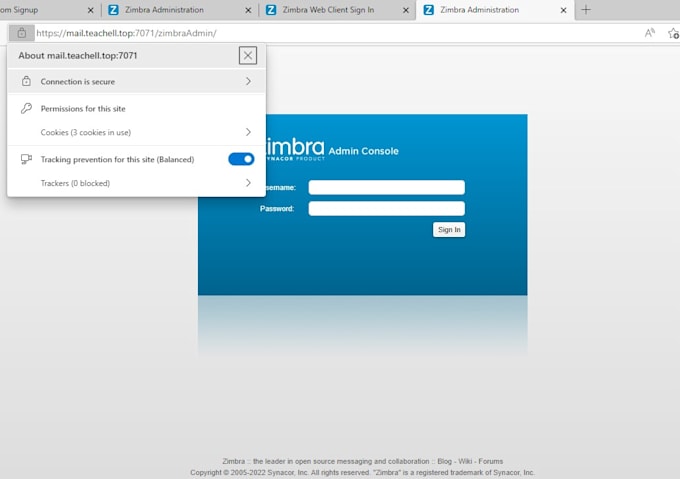This screenshot has height=479, width=680.
Task: Click into the Password input field
Action: coord(386,209)
